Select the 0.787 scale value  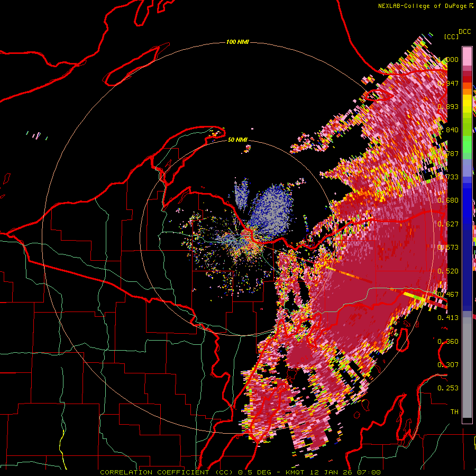pos(448,153)
